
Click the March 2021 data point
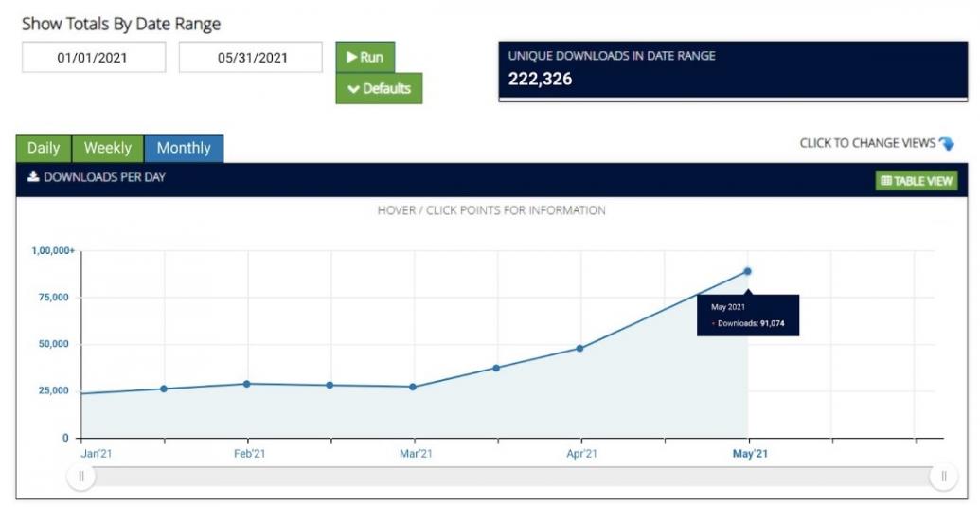[x=413, y=387]
